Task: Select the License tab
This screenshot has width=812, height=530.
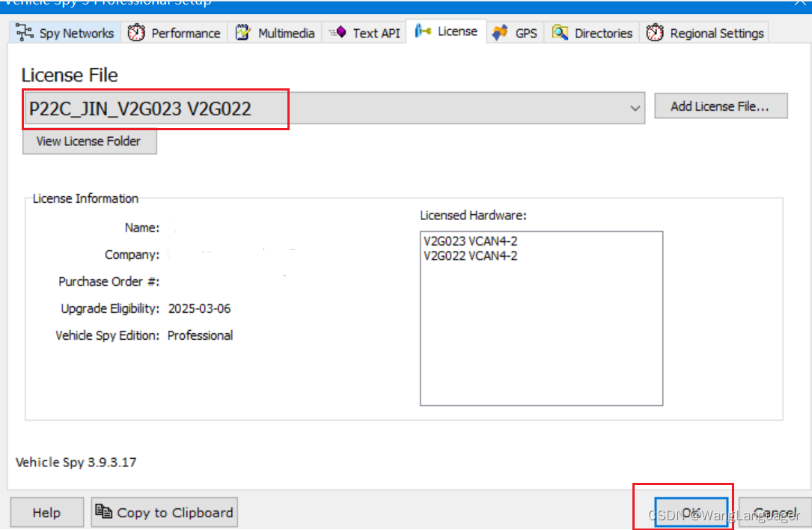Action: 446,31
